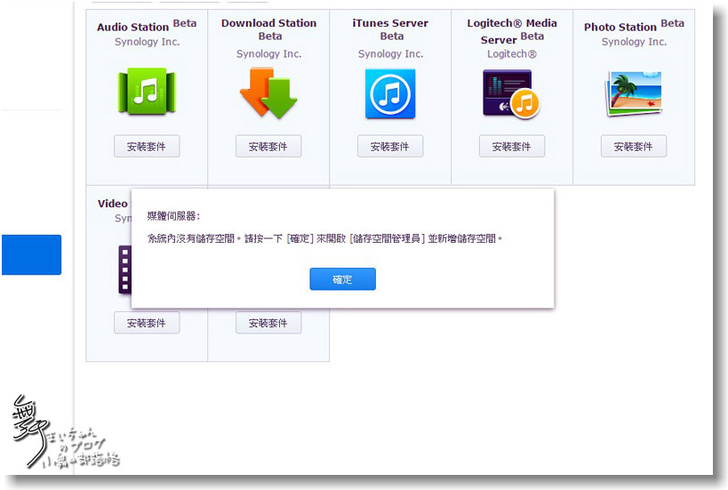This screenshot has height=490, width=728.
Task: Open the Logitech® Media Server title link
Action: (x=511, y=23)
